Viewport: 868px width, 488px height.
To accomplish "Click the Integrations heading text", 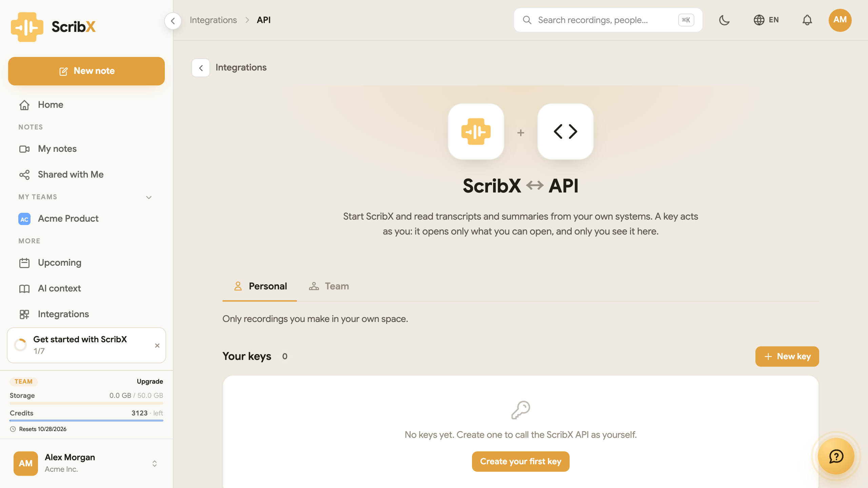I will click(241, 67).
